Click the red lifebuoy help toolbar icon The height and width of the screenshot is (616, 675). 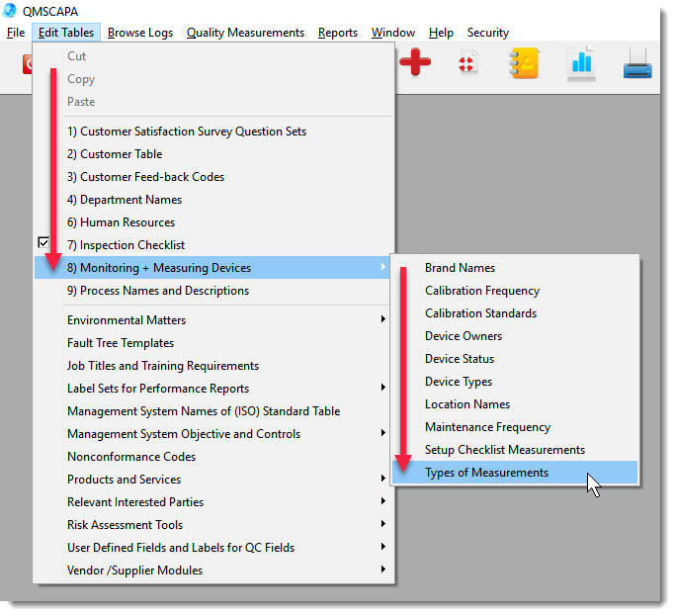pos(467,64)
